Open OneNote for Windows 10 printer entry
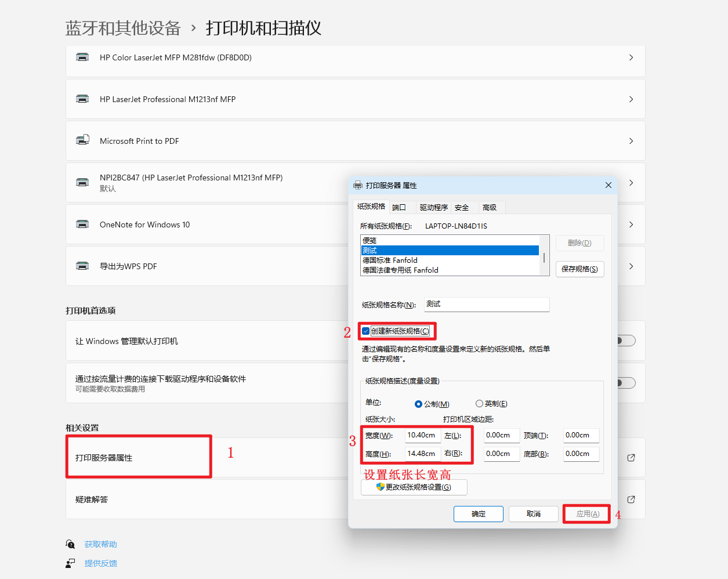Viewport: 728px width, 579px height. coord(356,225)
